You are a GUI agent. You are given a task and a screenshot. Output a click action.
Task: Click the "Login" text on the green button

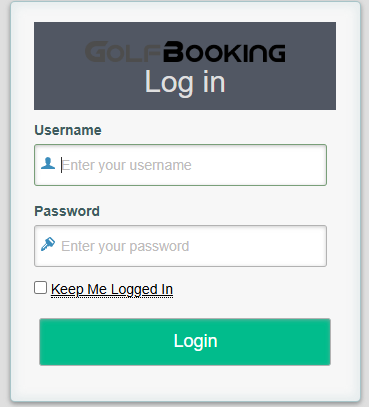[x=196, y=341]
